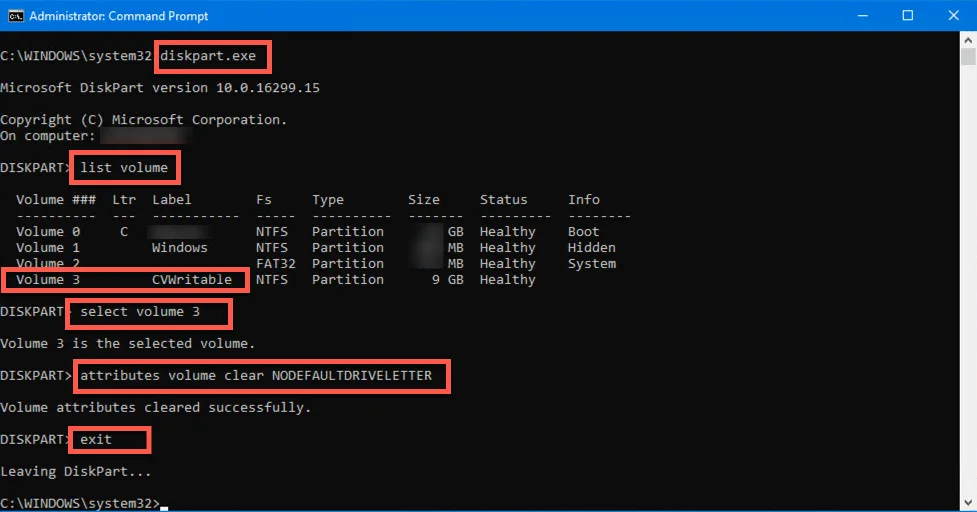This screenshot has height=512, width=977.
Task: Minimize the Command Prompt window
Action: 861,16
